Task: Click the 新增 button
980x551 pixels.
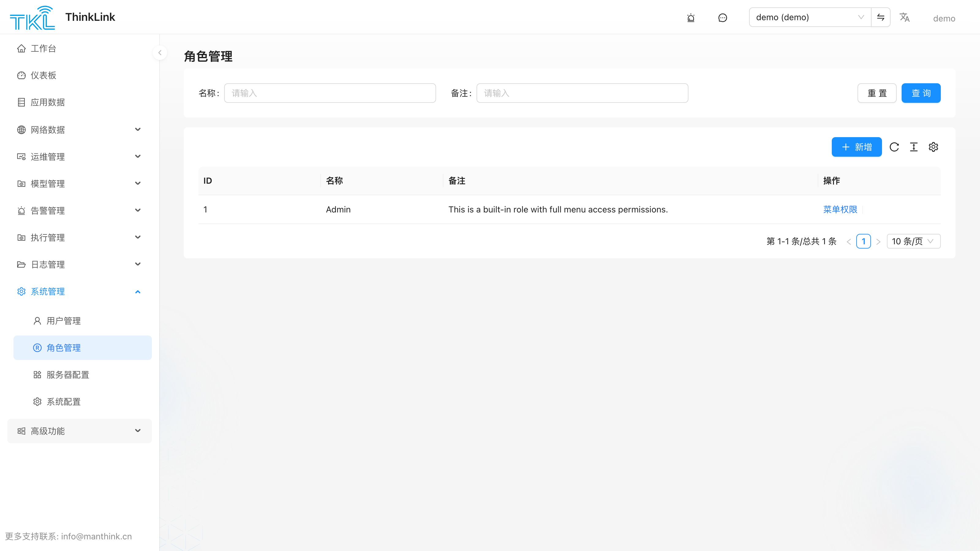Action: pos(856,147)
